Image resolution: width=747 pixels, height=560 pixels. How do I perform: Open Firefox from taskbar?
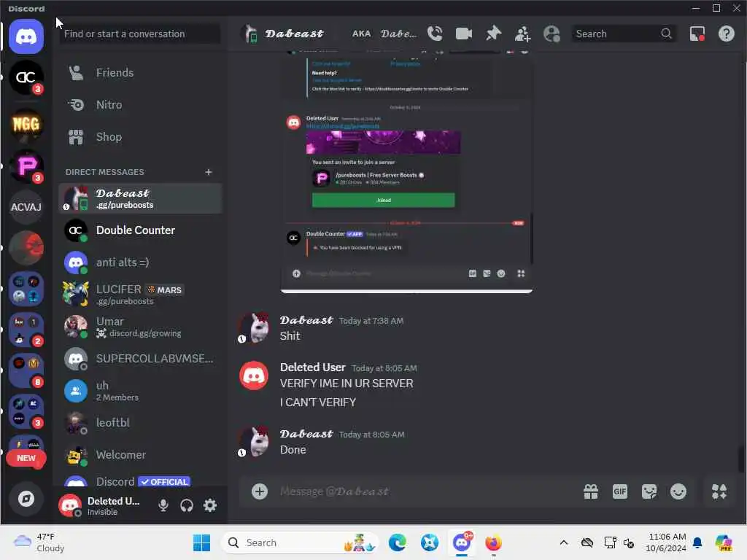(x=493, y=542)
